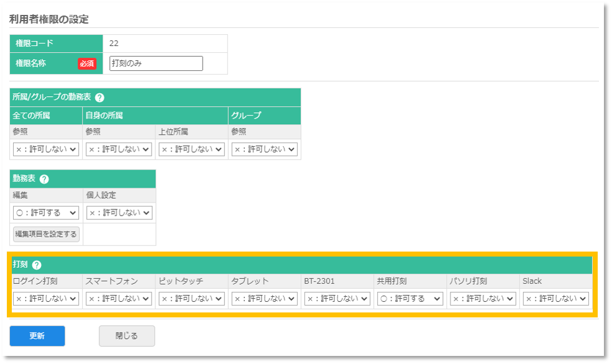Open グループ 参照 dropdown
Screen dimensions: 612x364
point(264,149)
